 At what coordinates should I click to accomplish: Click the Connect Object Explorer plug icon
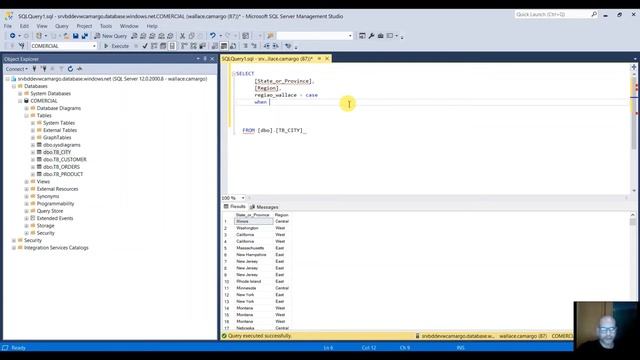pos(35,69)
